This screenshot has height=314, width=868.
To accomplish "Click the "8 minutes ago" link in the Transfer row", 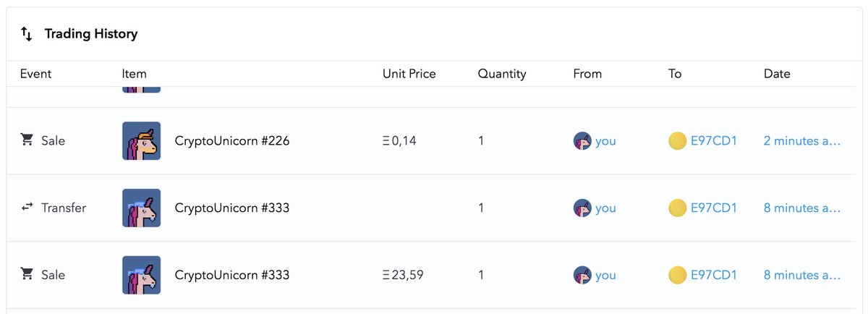I will click(x=801, y=208).
